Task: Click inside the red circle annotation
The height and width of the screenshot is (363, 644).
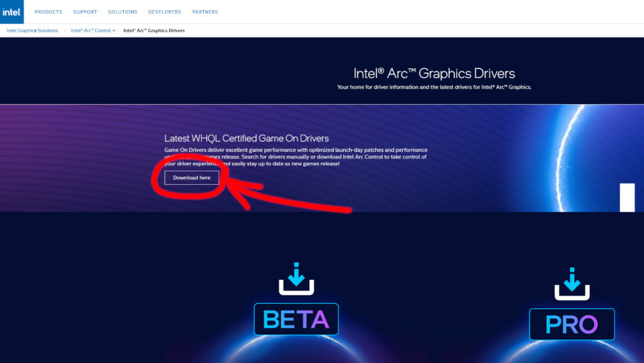Action: (x=191, y=177)
